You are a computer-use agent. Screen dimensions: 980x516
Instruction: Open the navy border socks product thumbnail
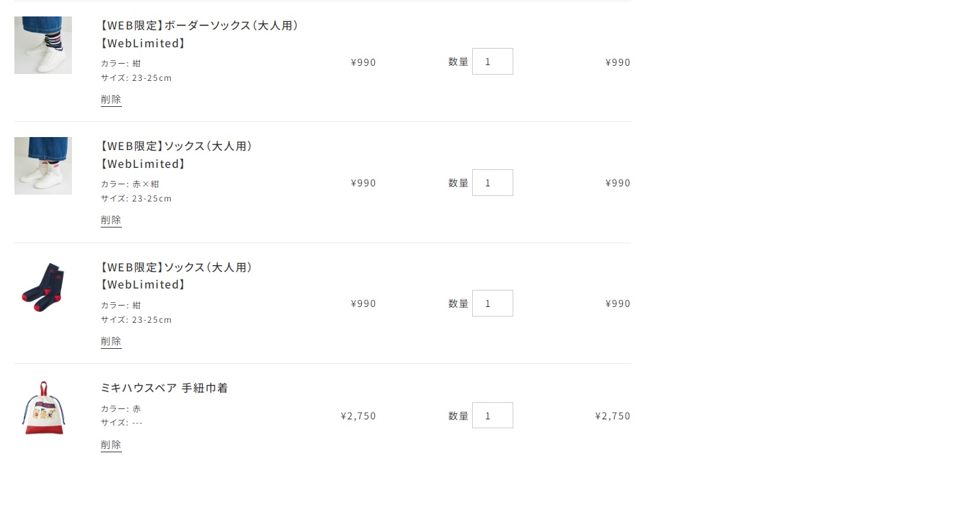[x=43, y=45]
